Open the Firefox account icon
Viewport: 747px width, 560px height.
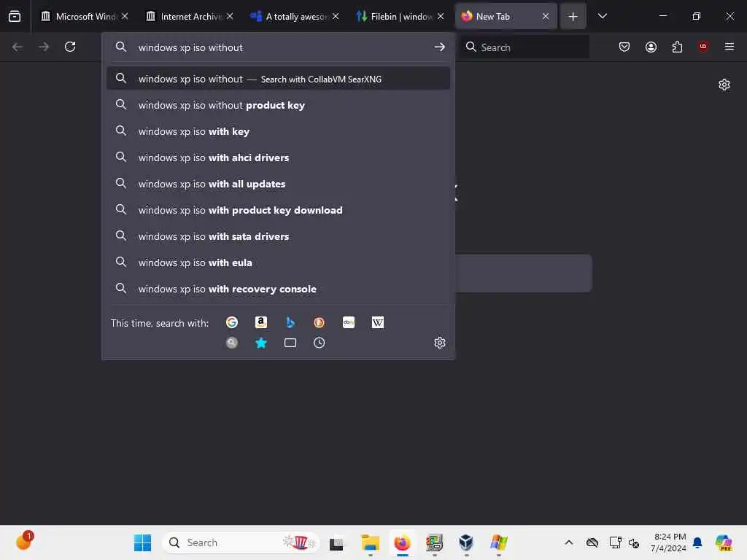click(651, 47)
